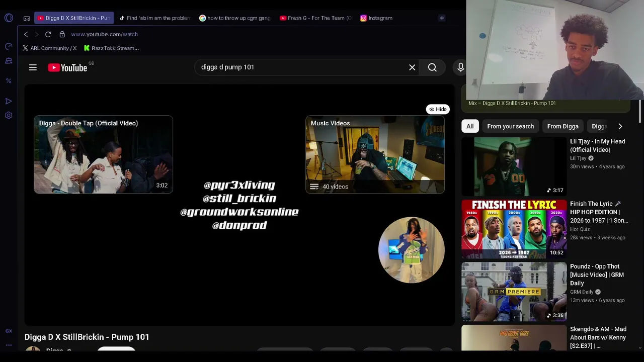Open the GX Corner controller icon

coord(27,18)
